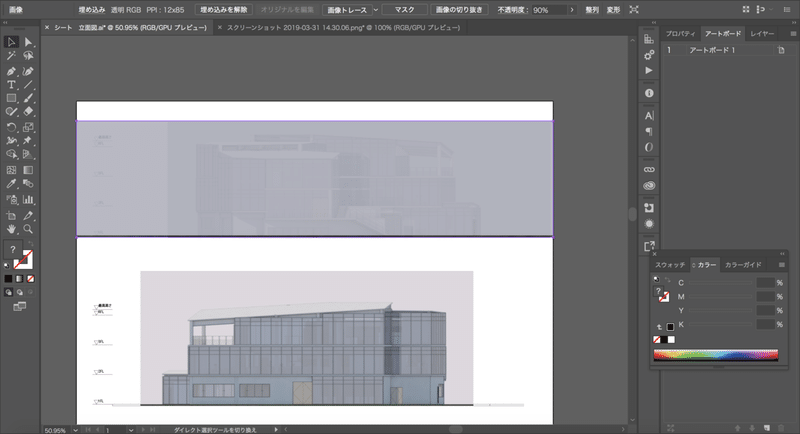
Task: Change screen mode at toolbar bottom
Action: [x=19, y=307]
